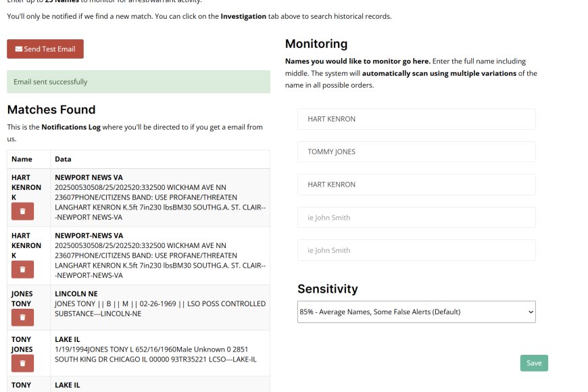Remove the TONY JONES Lake IL record

(x=22, y=364)
